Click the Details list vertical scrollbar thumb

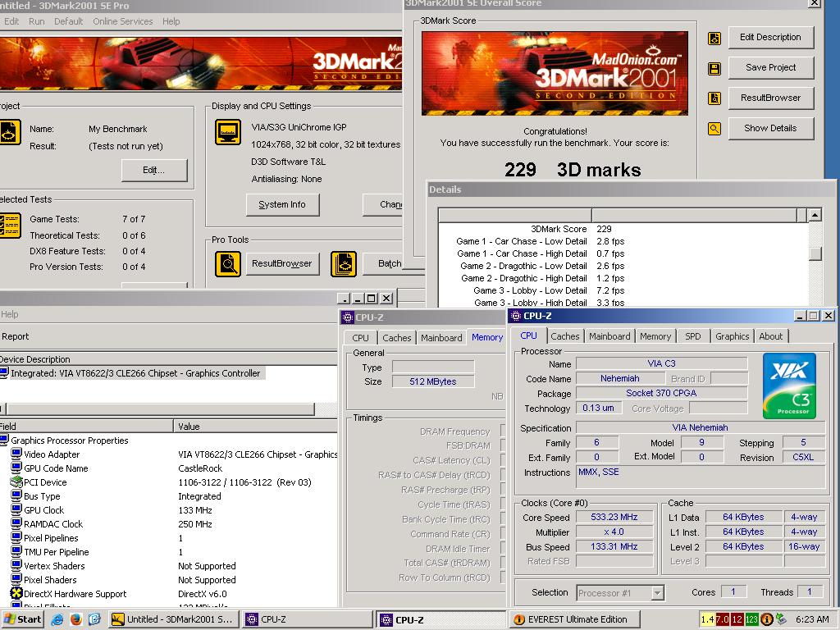pos(815,253)
